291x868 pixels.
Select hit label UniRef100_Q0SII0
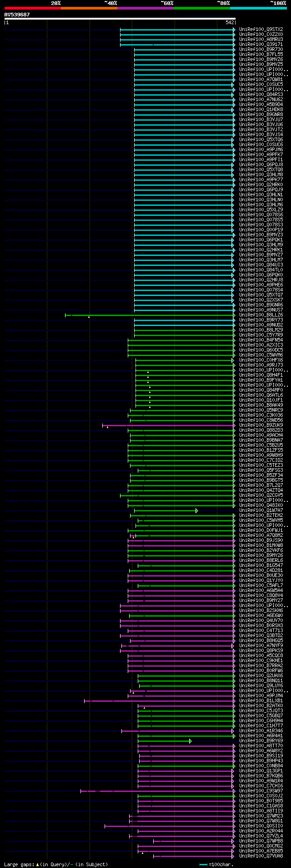tap(261, 826)
